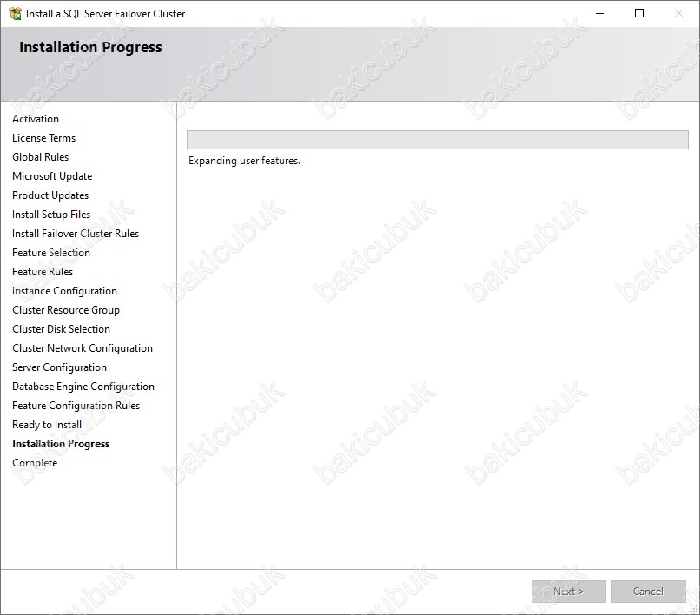The height and width of the screenshot is (615, 700).
Task: Cancel the installation
Action: (648, 592)
